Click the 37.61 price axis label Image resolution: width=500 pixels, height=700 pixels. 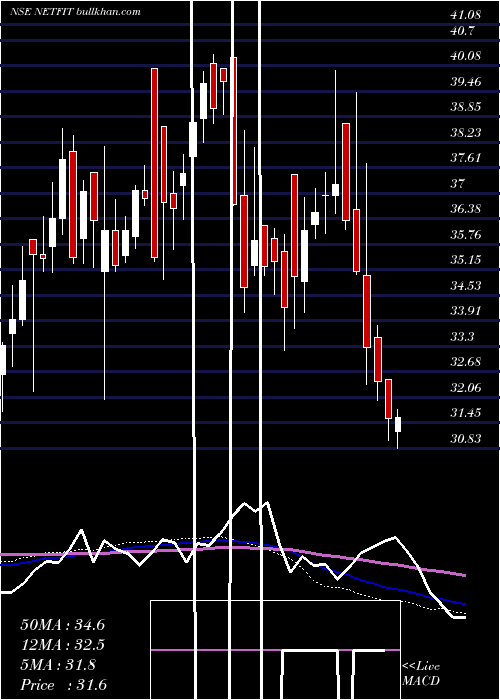pyautogui.click(x=466, y=158)
